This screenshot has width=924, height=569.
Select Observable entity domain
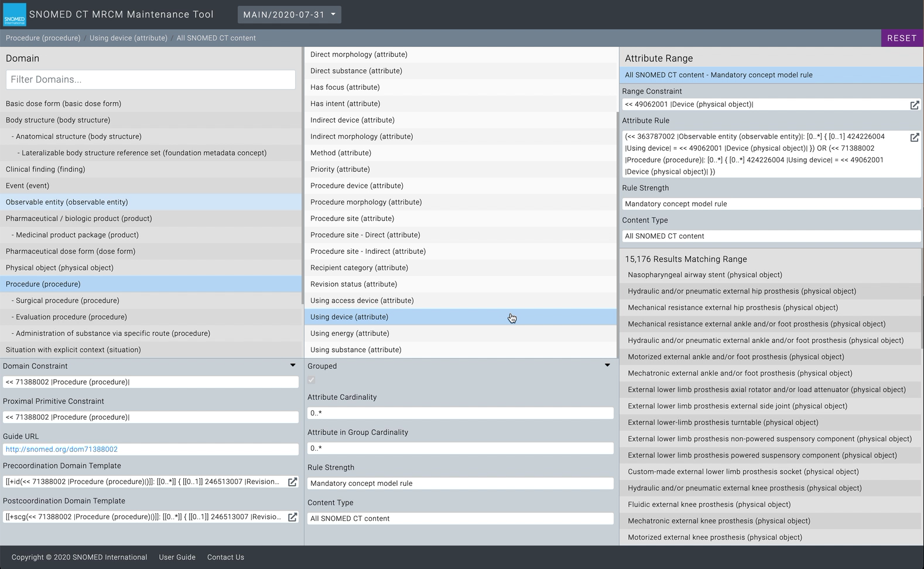151,202
